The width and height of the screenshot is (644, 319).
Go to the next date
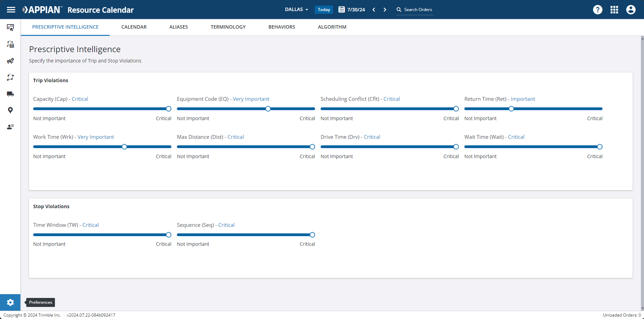pos(385,10)
